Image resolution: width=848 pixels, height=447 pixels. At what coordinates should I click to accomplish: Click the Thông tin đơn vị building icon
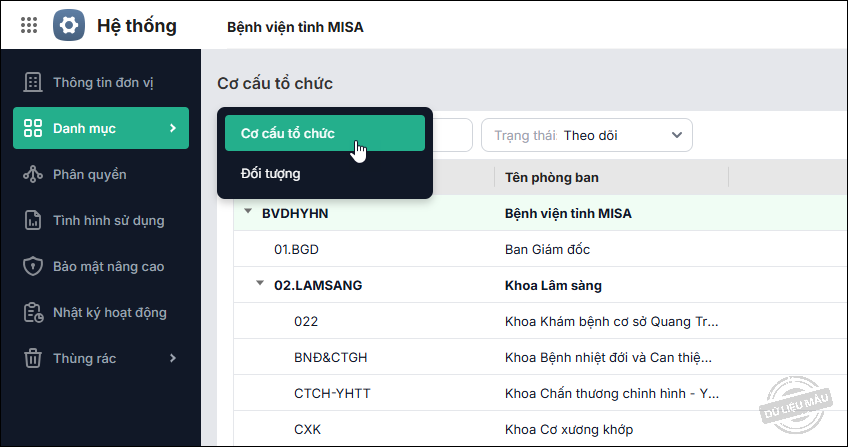click(x=32, y=82)
